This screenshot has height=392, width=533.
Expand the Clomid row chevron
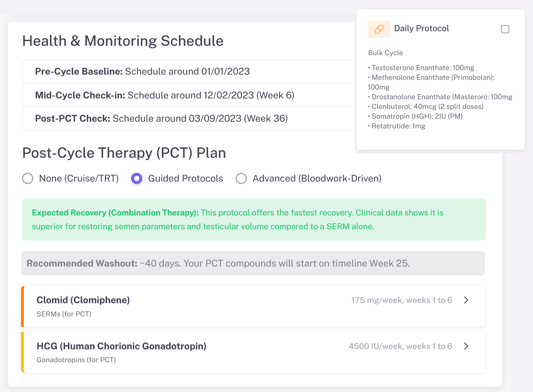466,300
